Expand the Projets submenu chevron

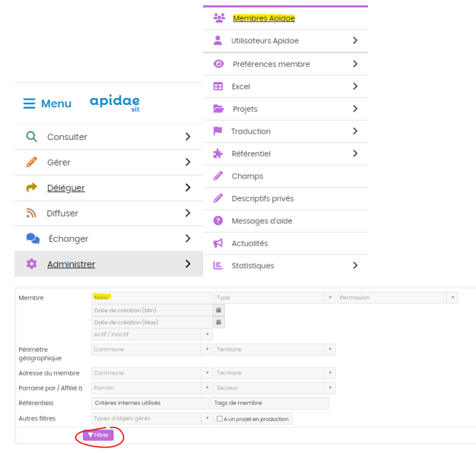point(355,109)
